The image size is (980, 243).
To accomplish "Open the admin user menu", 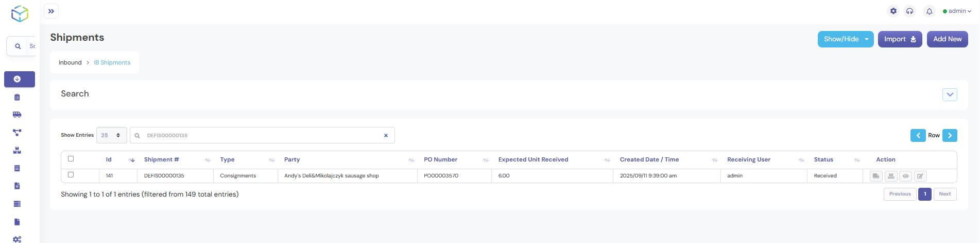I will pos(957,11).
